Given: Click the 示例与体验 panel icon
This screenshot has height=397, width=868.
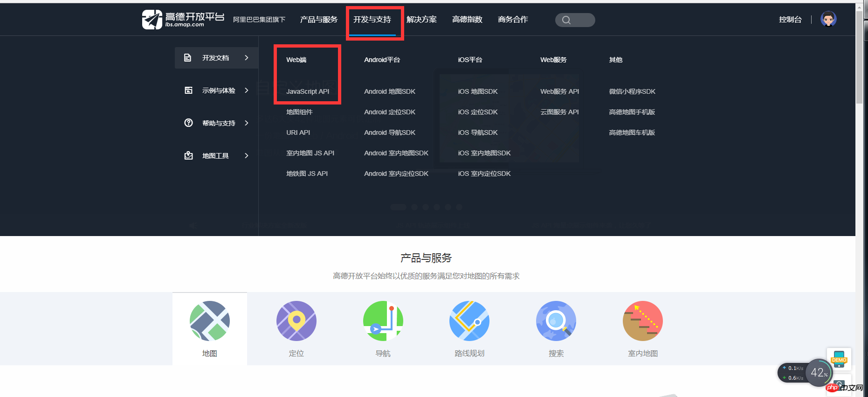Looking at the screenshot, I should pos(188,91).
